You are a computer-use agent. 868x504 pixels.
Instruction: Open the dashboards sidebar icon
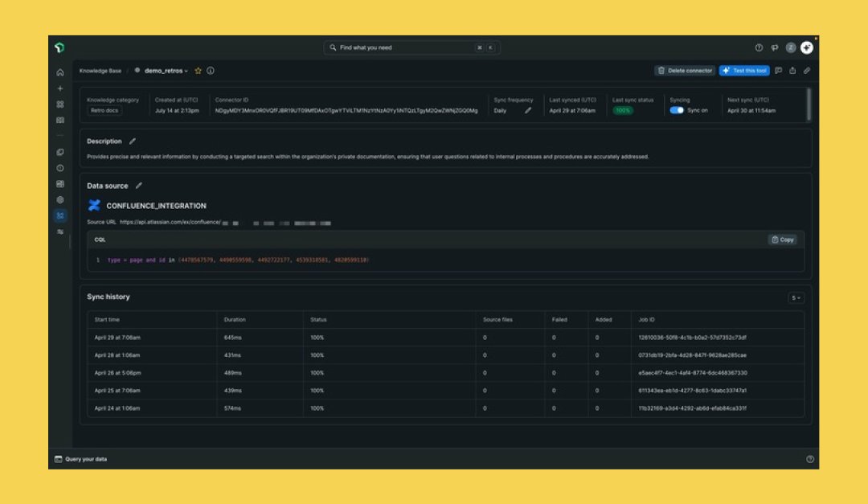click(x=59, y=184)
